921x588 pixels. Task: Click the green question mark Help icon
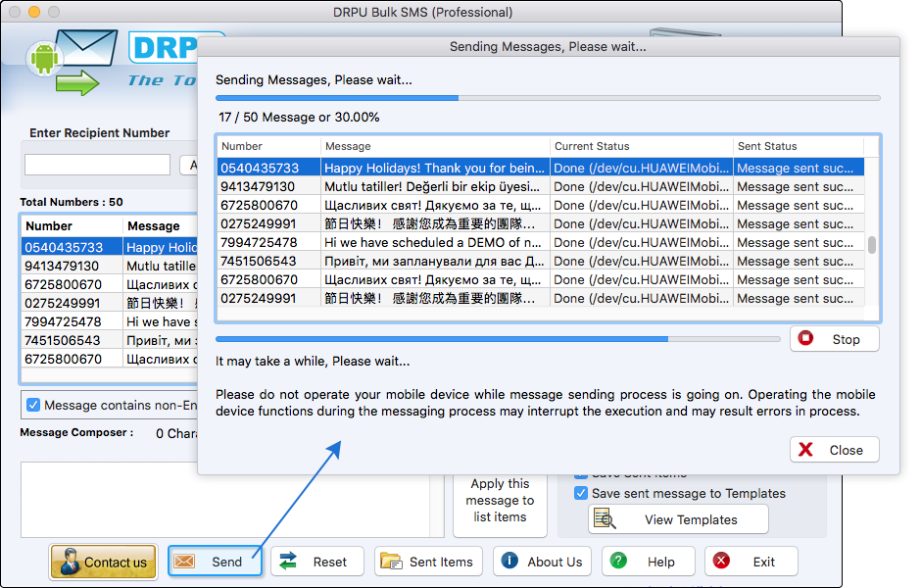point(618,561)
